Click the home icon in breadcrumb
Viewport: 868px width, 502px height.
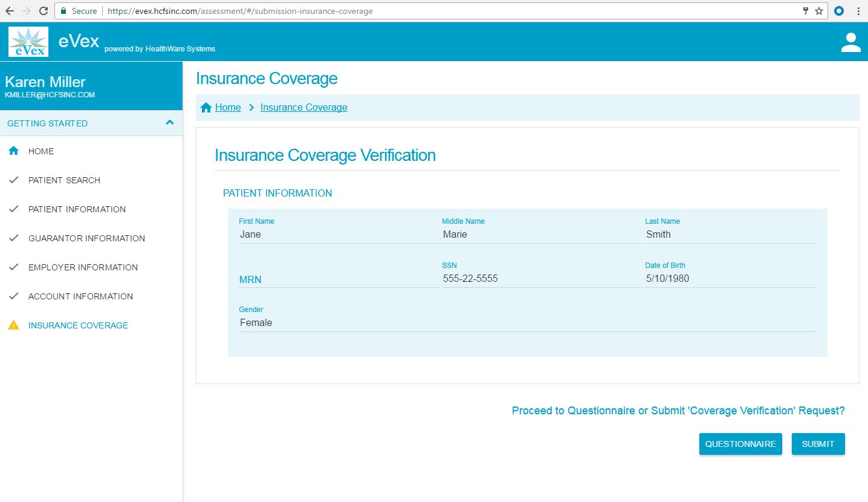[x=206, y=108]
